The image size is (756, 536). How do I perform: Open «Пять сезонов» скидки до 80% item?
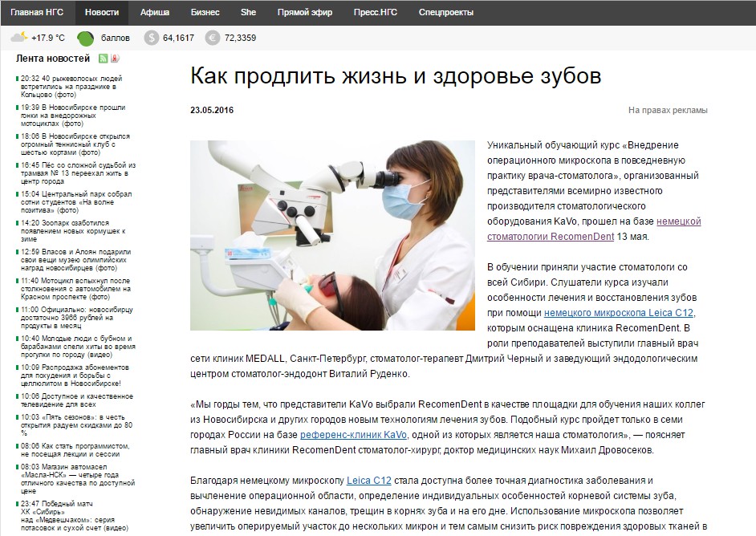click(x=76, y=425)
